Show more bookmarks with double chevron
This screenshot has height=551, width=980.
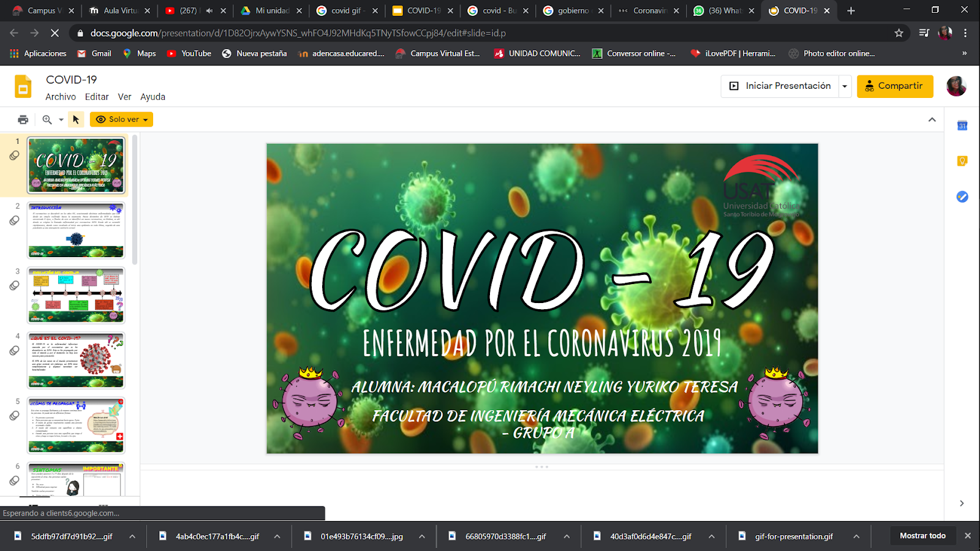click(x=965, y=53)
